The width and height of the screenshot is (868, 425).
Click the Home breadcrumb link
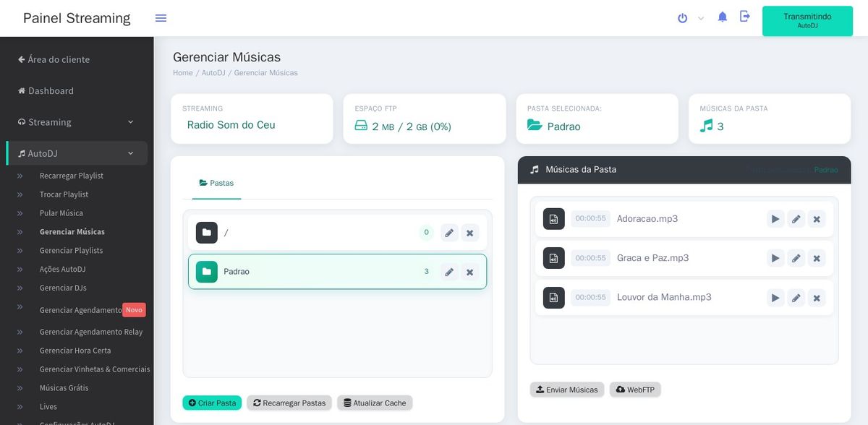183,73
